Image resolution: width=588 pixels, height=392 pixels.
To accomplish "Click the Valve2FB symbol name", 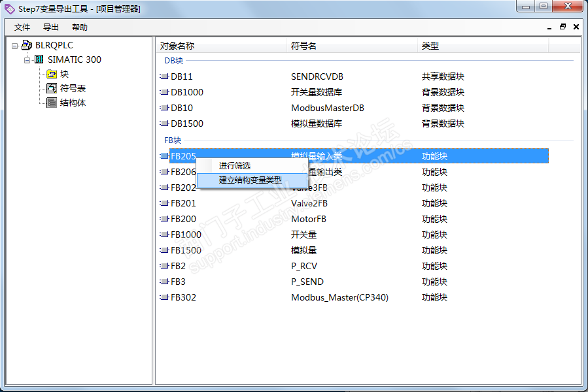I will [309, 203].
